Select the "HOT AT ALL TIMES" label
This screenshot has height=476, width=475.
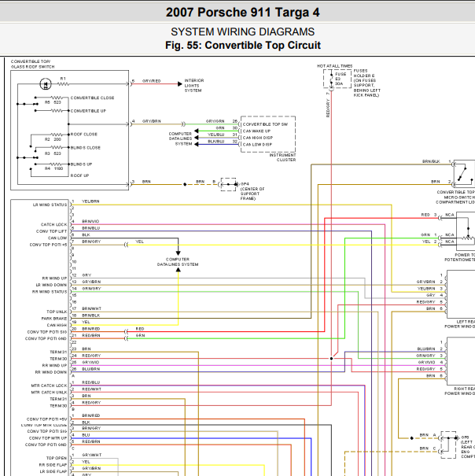coord(335,66)
